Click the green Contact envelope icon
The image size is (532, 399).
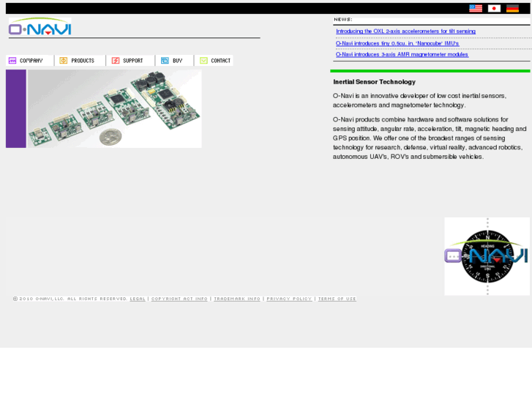(203, 61)
